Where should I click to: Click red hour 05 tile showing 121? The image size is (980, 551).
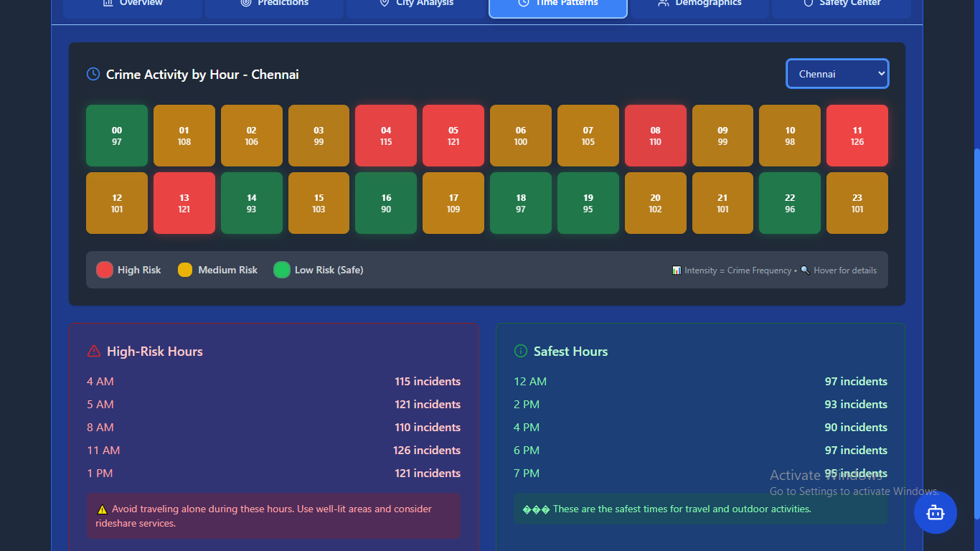pos(453,136)
